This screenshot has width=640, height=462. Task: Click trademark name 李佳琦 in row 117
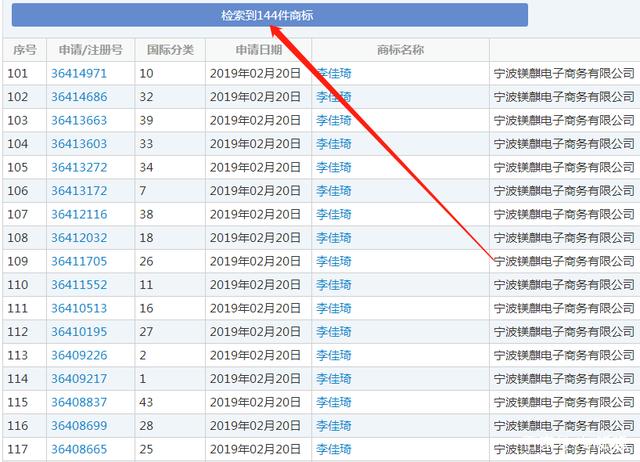(x=333, y=449)
